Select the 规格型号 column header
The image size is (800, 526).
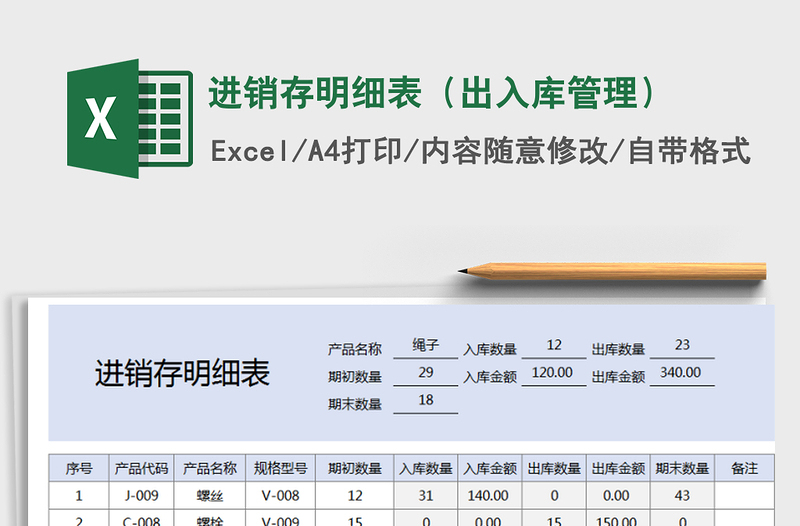[x=281, y=468]
